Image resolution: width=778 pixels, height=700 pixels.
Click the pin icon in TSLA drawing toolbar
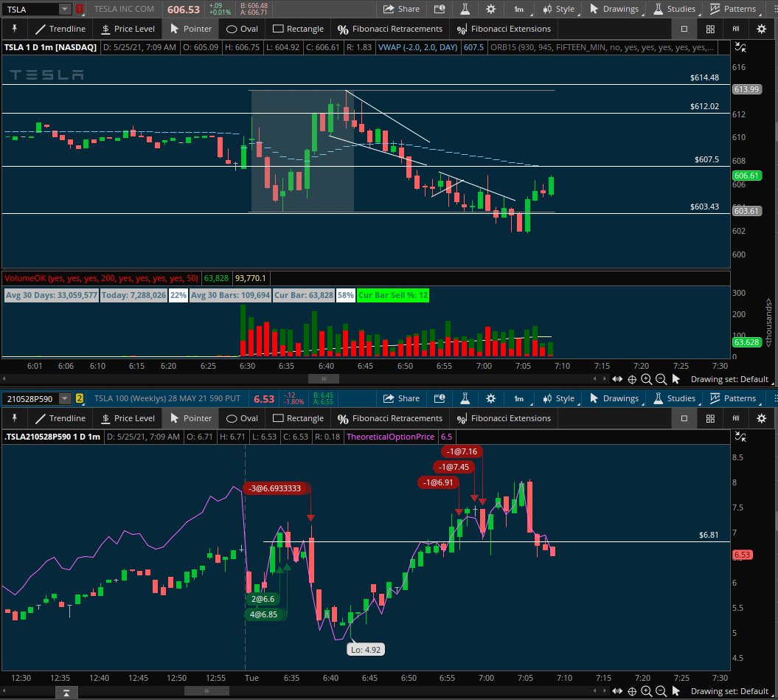click(x=15, y=29)
